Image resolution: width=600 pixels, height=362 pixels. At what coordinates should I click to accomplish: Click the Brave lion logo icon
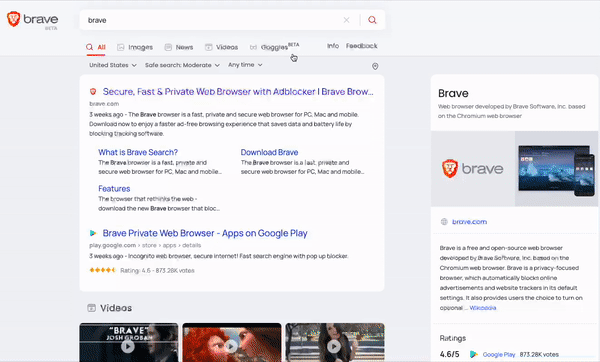click(x=14, y=19)
